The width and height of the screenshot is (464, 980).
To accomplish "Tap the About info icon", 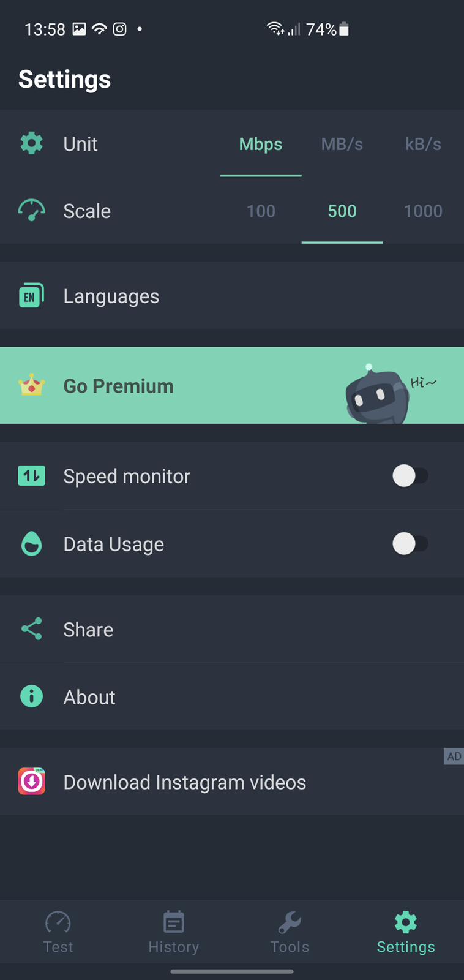I will click(x=31, y=696).
